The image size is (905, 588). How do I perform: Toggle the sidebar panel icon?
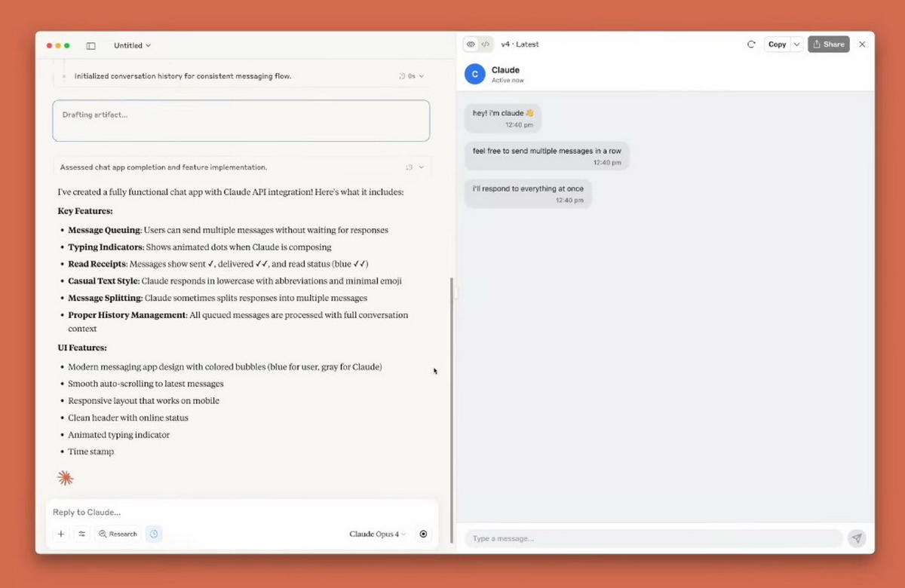(x=91, y=45)
